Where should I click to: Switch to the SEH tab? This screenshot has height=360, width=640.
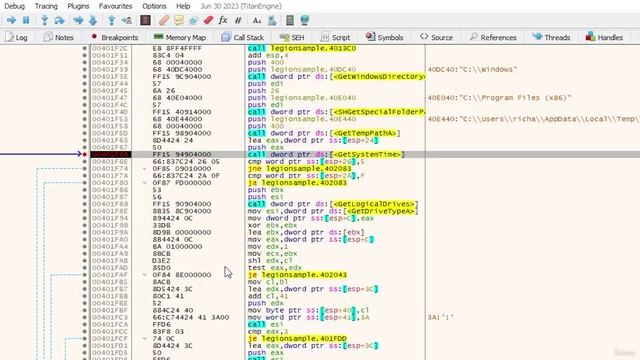(292, 37)
